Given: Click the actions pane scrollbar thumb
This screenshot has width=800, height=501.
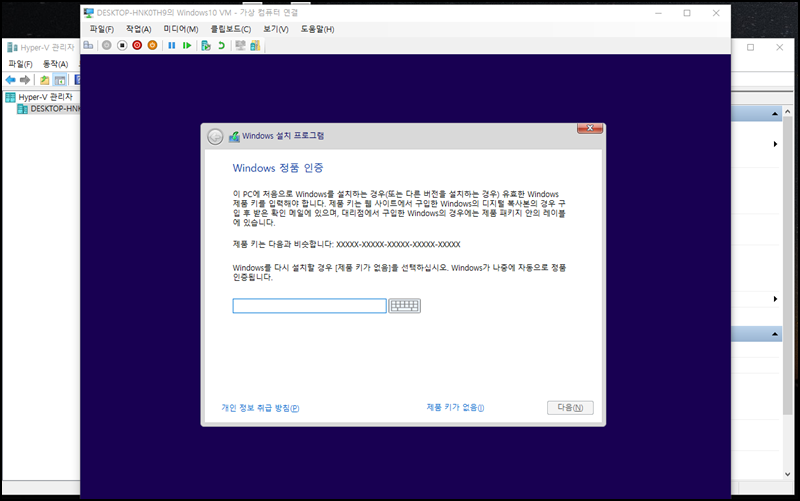Looking at the screenshot, I should pos(788,265).
